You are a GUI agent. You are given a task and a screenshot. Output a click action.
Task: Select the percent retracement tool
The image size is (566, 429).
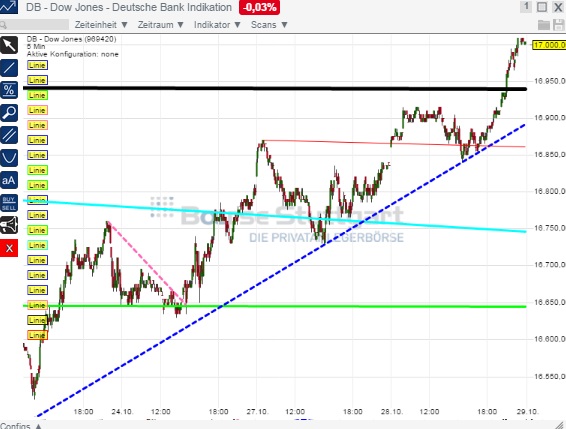tap(9, 90)
